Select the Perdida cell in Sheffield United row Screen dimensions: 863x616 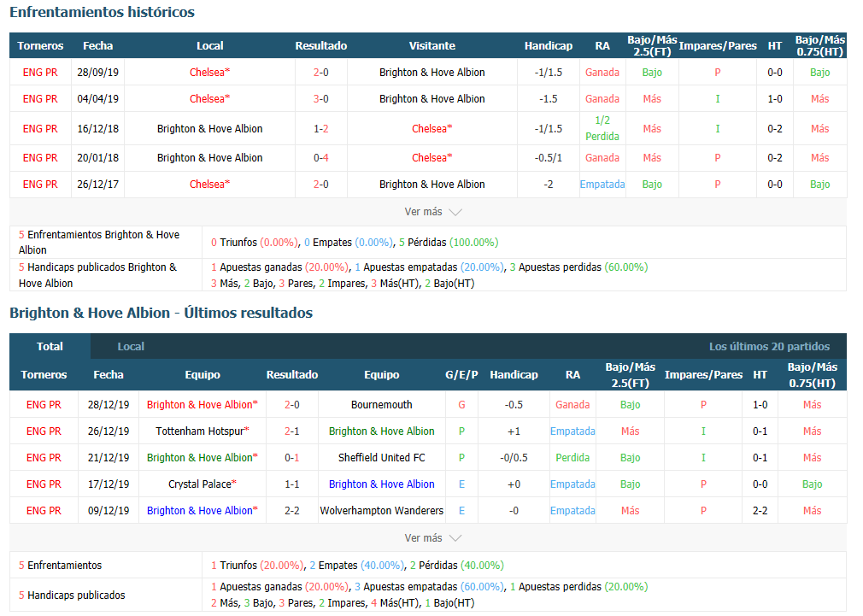572,457
